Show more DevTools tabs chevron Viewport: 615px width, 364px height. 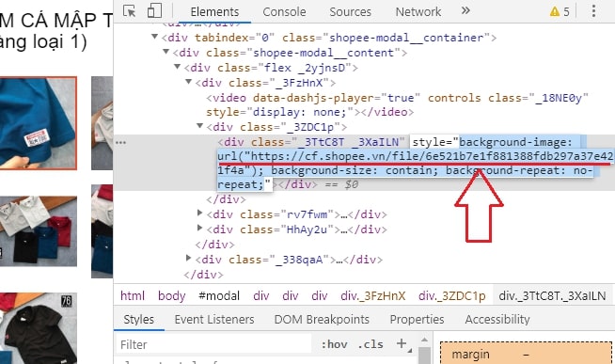coord(465,10)
